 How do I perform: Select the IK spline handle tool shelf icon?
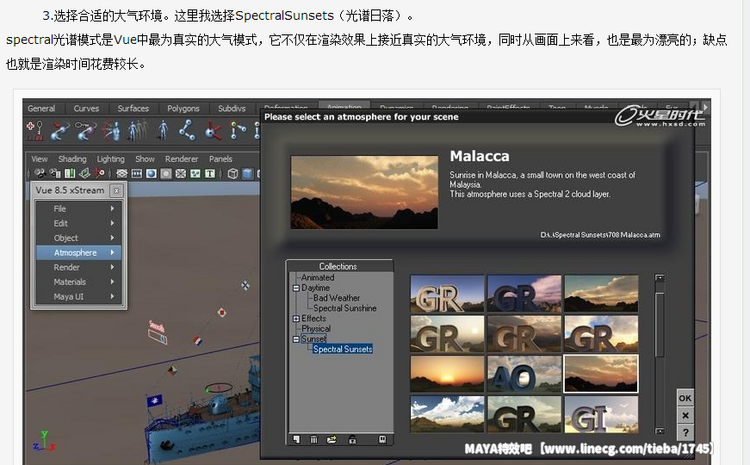[86, 131]
